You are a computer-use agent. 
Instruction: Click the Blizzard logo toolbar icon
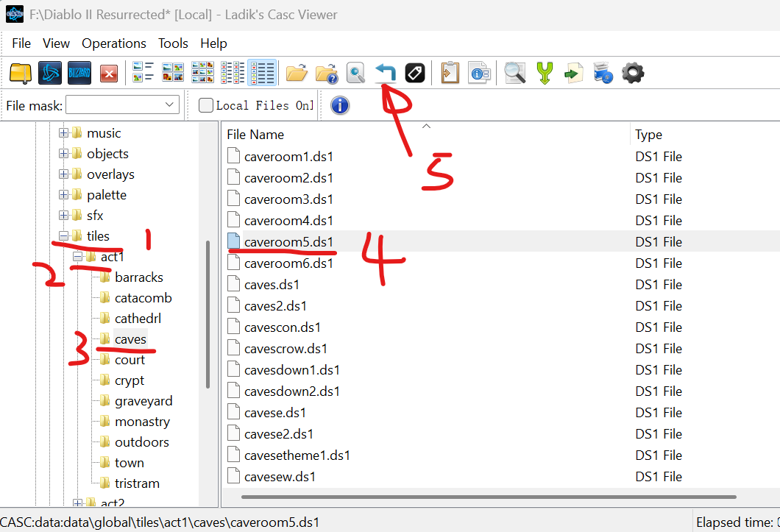[79, 74]
